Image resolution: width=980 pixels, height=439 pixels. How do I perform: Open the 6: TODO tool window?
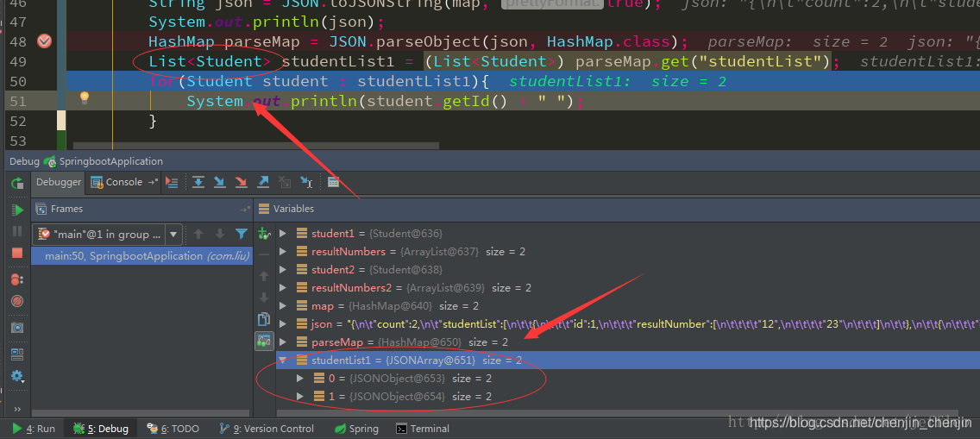pyautogui.click(x=173, y=429)
